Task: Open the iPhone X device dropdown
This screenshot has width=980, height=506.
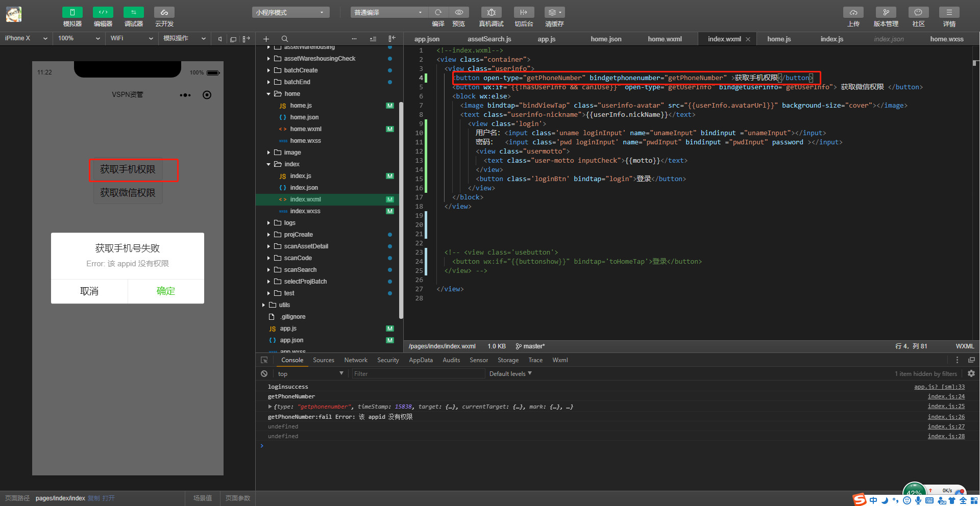Action: click(x=26, y=38)
